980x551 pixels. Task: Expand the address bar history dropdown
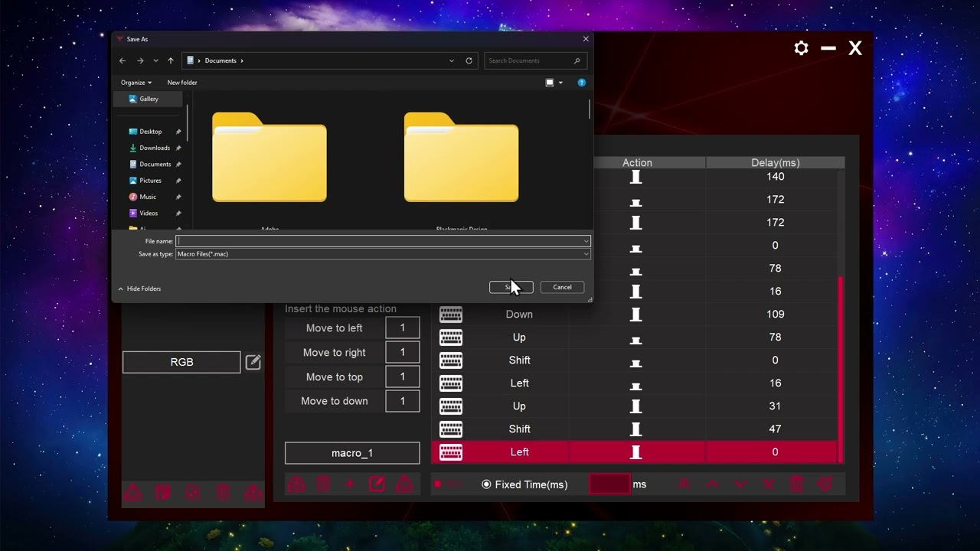pos(452,60)
